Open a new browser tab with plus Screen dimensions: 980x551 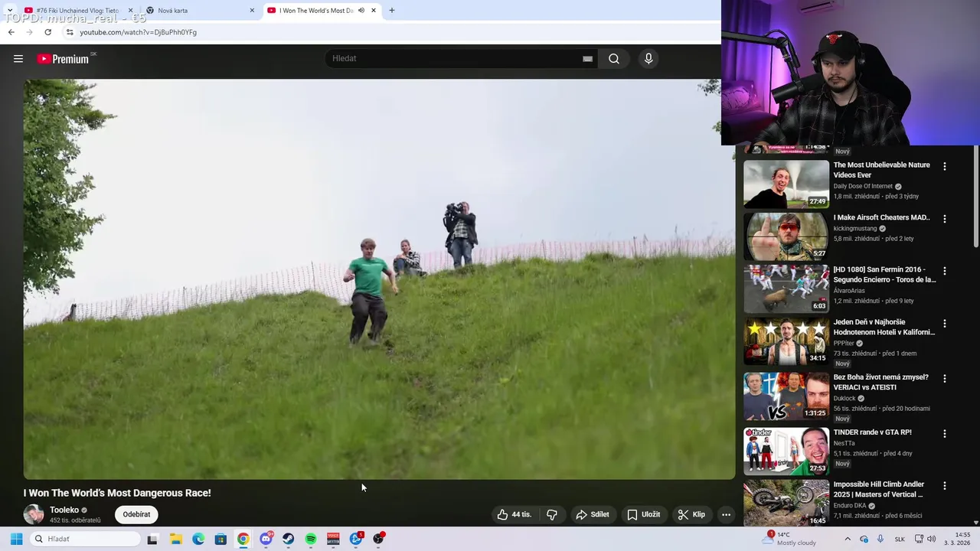click(392, 11)
